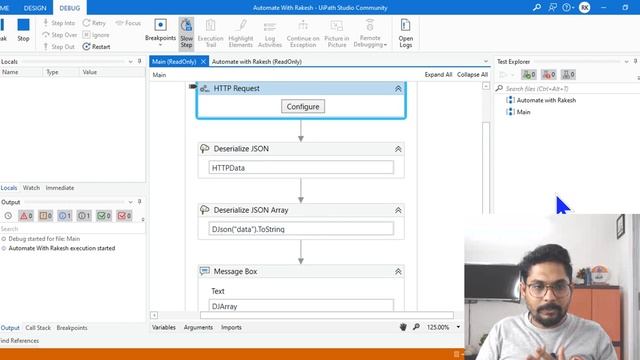Click Collapse All in the designer
The image size is (640, 360).
coord(472,75)
